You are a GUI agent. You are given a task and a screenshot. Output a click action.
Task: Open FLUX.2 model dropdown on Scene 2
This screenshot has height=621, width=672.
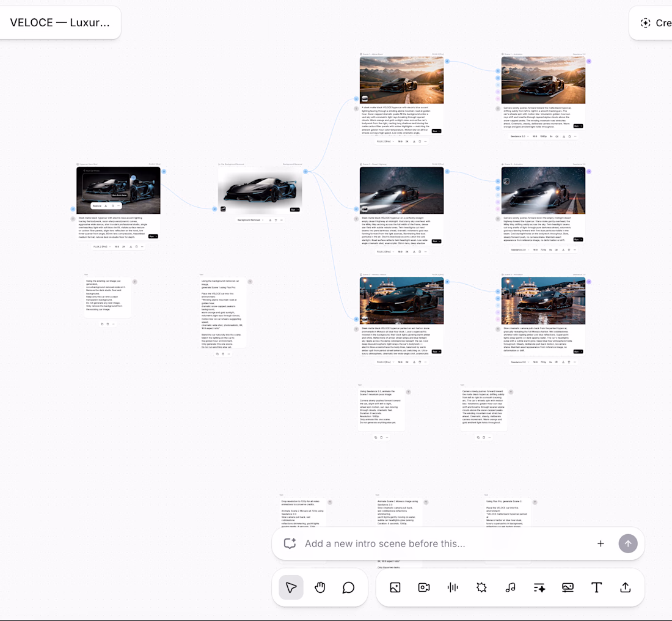click(x=385, y=252)
